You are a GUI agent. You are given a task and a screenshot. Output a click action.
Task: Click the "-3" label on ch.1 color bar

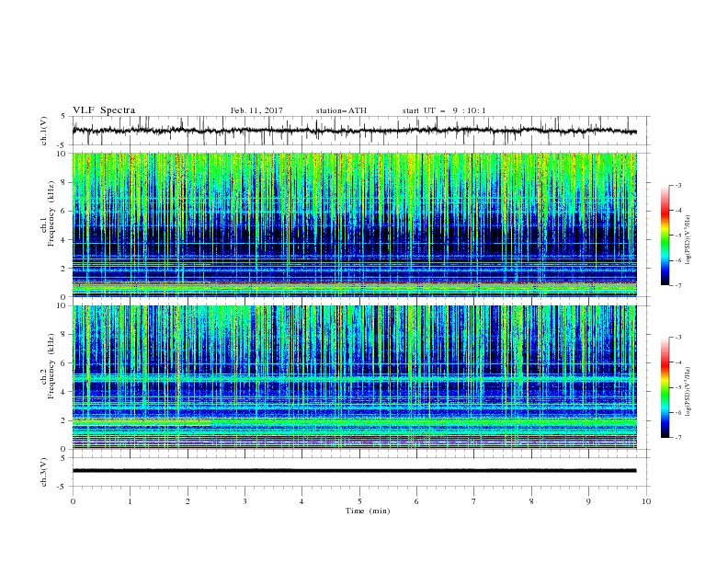tap(677, 185)
